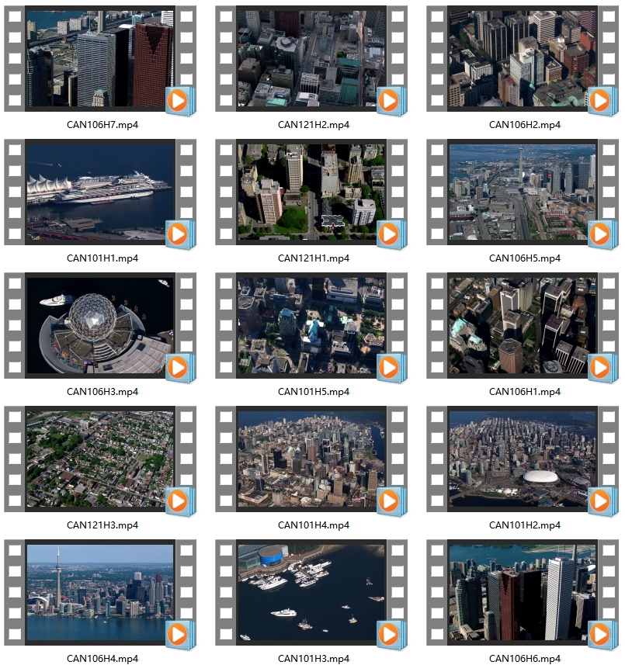
Task: Click the play icon on CAN106H4.mp4
Action: click(x=180, y=635)
